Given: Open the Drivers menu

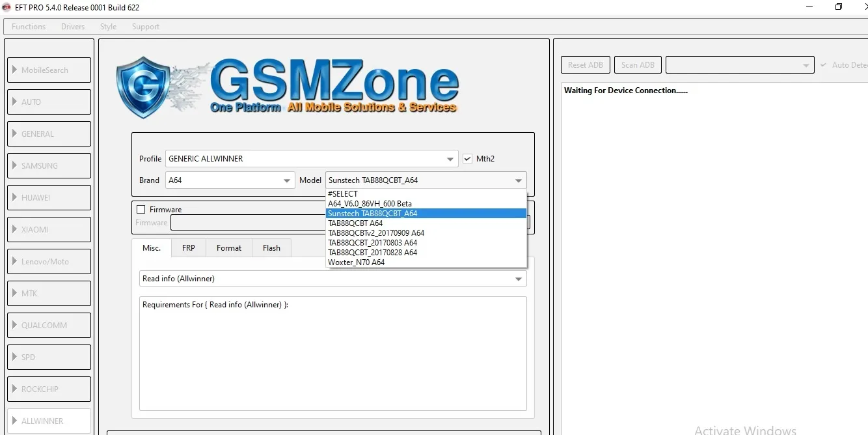Looking at the screenshot, I should [73, 27].
